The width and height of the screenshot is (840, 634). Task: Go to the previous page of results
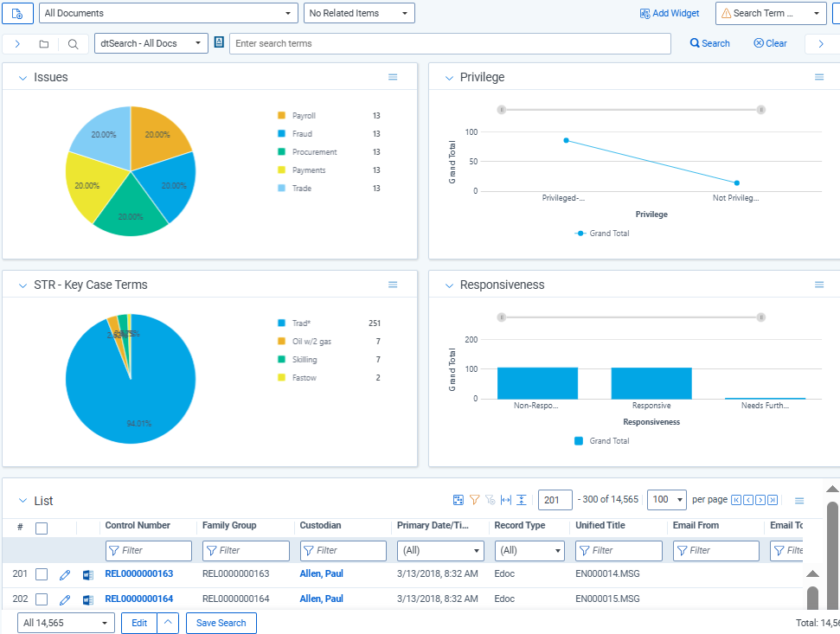click(748, 500)
